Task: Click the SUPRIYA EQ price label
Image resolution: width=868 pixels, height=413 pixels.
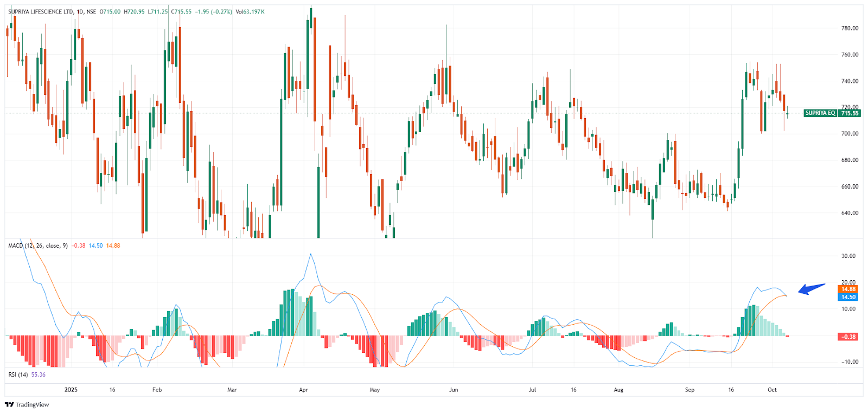Action: pyautogui.click(x=820, y=113)
